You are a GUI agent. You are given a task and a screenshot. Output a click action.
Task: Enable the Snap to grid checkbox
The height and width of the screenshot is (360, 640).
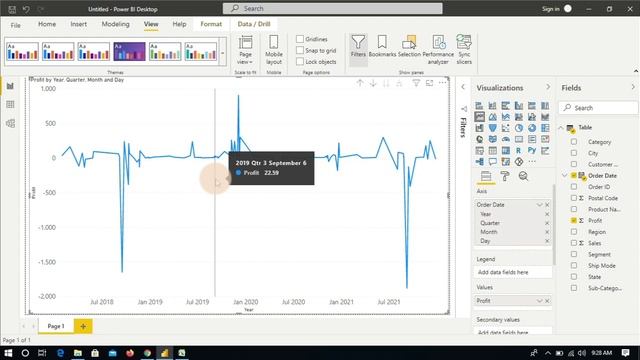(300, 50)
